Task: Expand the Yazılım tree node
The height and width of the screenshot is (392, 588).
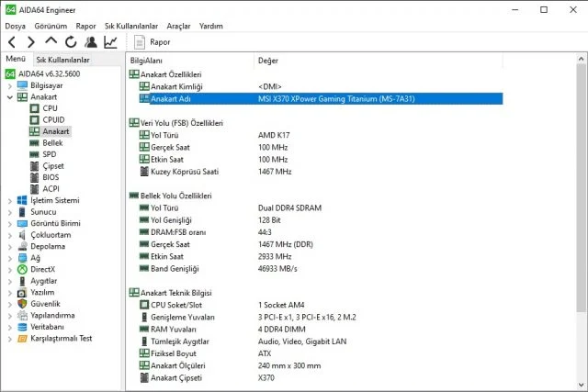Action: click(10, 293)
